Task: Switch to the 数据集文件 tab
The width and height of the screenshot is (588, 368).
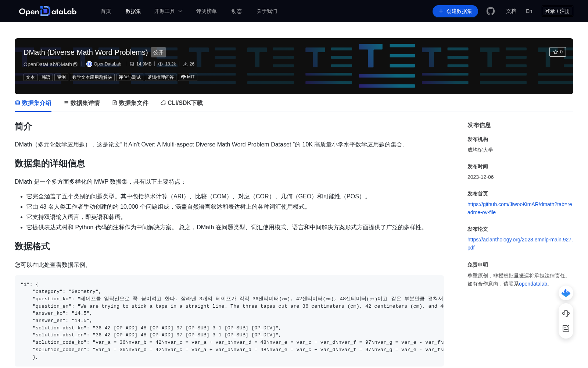Action: click(130, 103)
